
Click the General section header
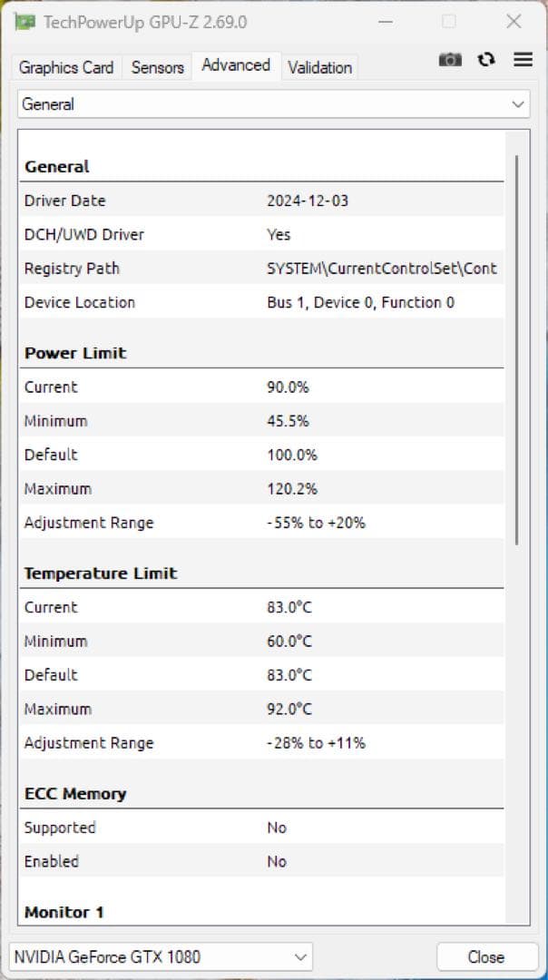click(57, 167)
